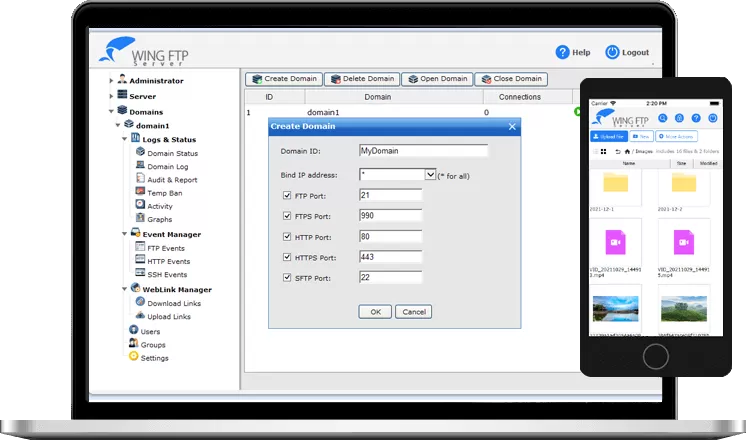This screenshot has width=746, height=441.
Task: Click the HTTP Events icon
Action: (140, 259)
